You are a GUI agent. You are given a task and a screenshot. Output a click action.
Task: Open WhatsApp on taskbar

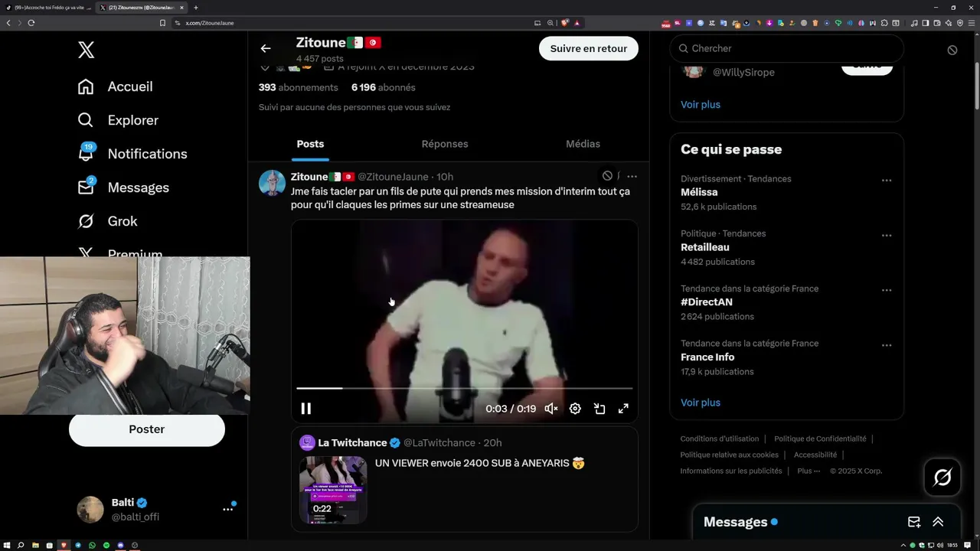[x=92, y=546]
